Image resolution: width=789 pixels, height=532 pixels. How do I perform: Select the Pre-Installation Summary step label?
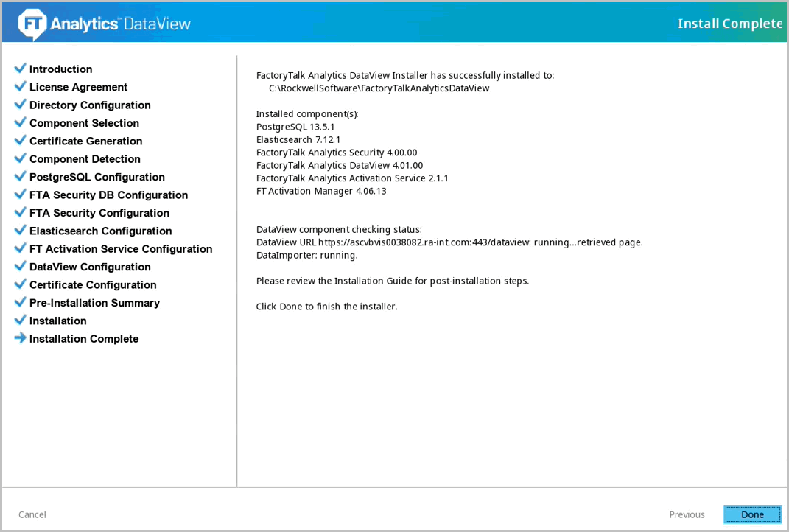pos(94,303)
